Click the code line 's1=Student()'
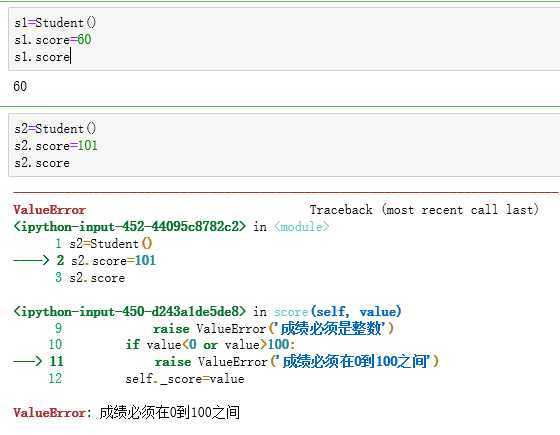Image resolution: width=560 pixels, height=435 pixels. [x=55, y=23]
